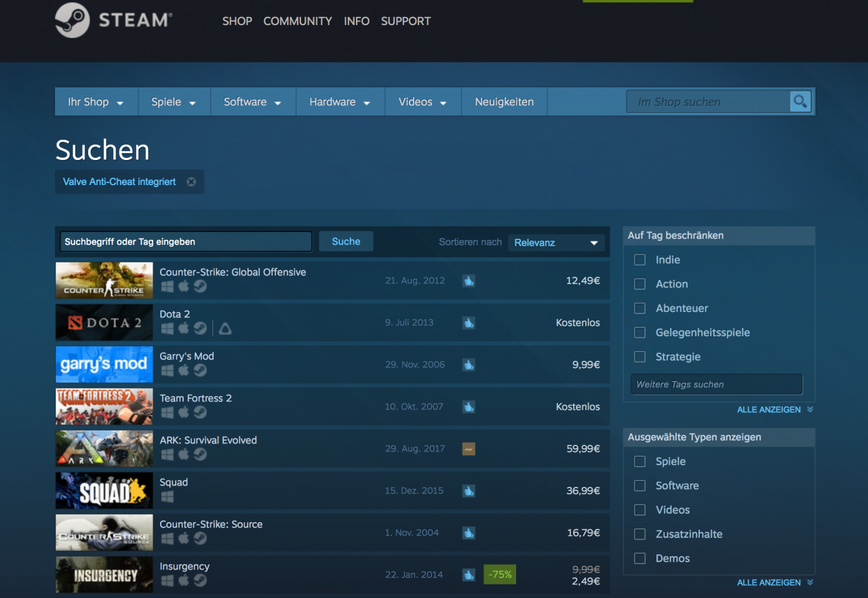Click SteamOS icon under Counter-Strike: Source

point(200,538)
